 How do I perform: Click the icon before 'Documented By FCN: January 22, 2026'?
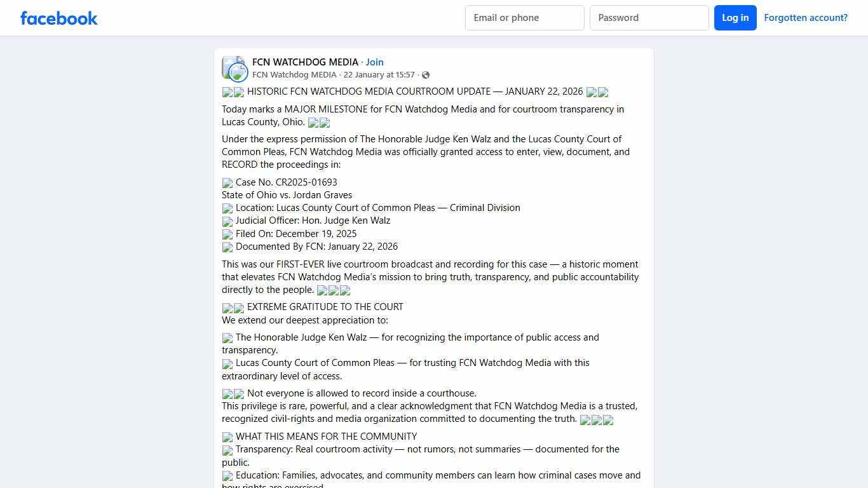click(227, 247)
